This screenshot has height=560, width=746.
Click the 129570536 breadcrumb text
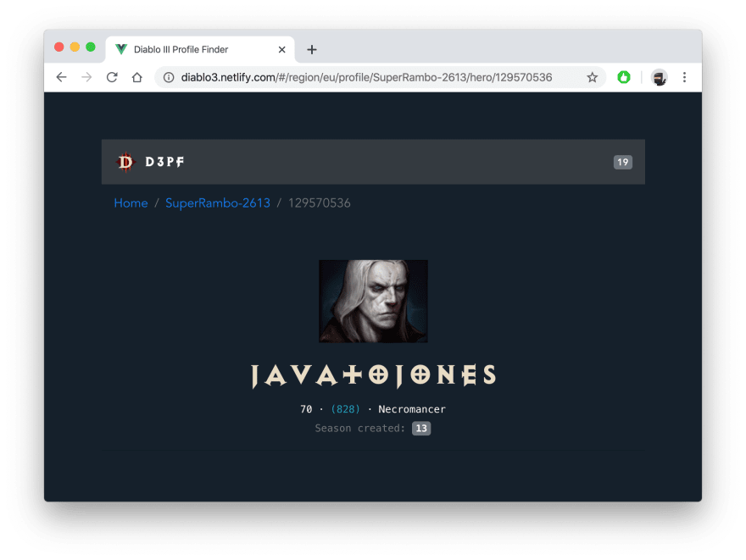point(320,203)
